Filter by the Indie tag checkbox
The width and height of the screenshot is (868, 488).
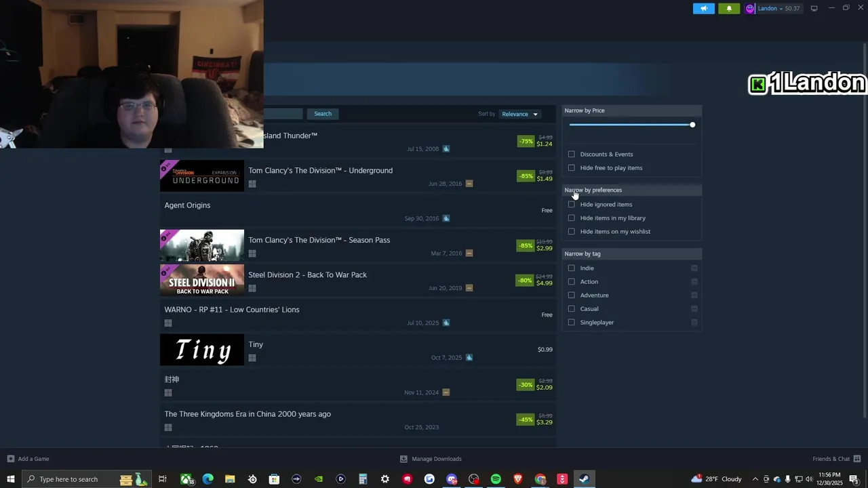[x=571, y=268]
